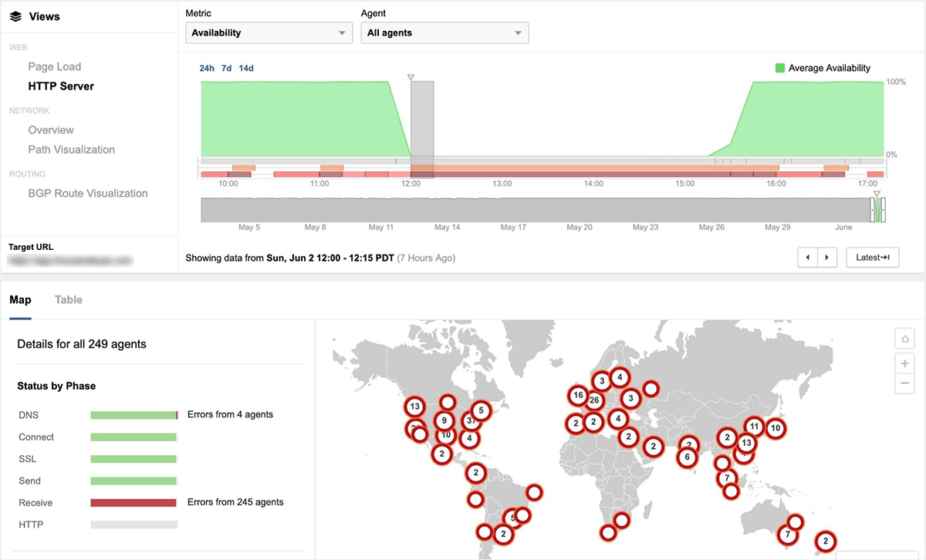Select the Map tab
Screen dimensions: 926x560
[x=20, y=300]
